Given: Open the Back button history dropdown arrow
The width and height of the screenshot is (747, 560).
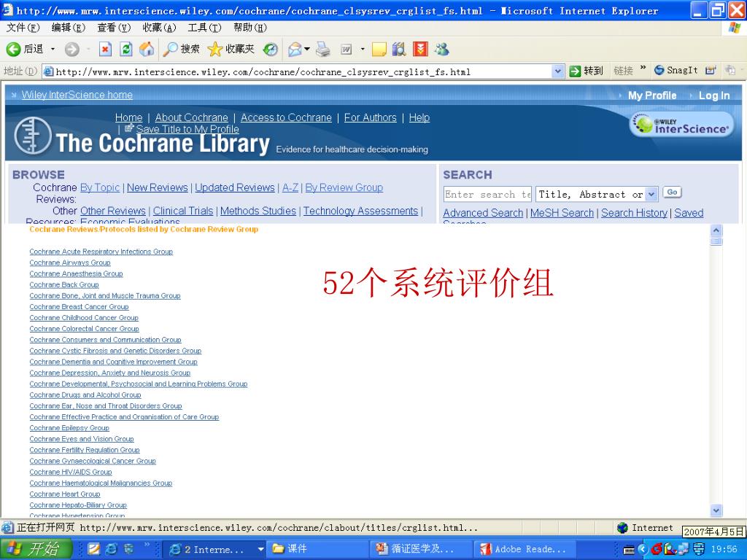Looking at the screenshot, I should click(x=53, y=49).
